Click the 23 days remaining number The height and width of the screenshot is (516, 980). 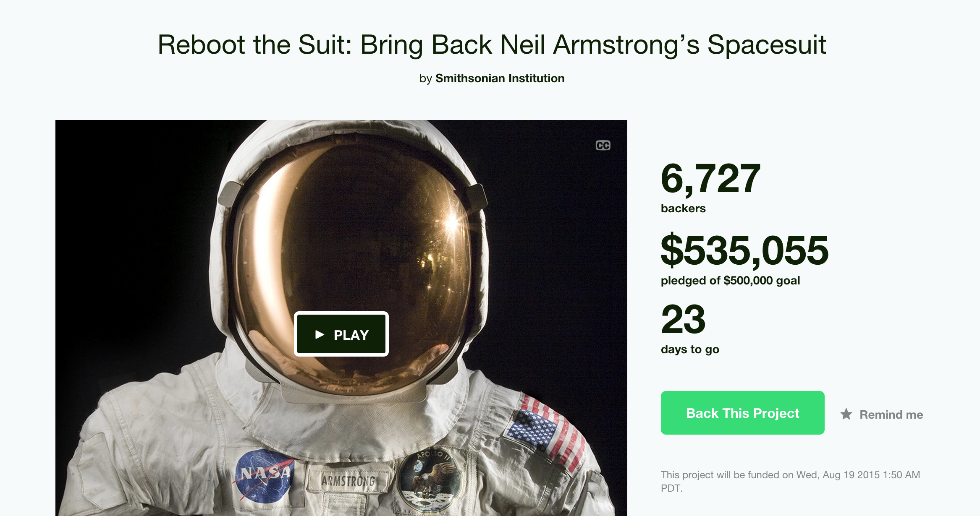coord(683,320)
